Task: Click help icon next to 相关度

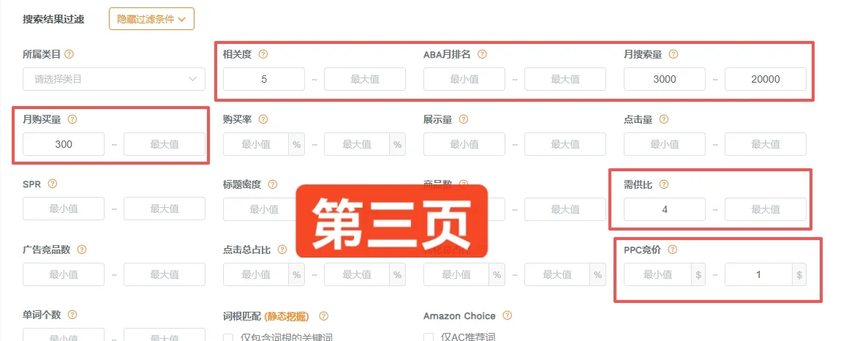Action: tap(263, 54)
